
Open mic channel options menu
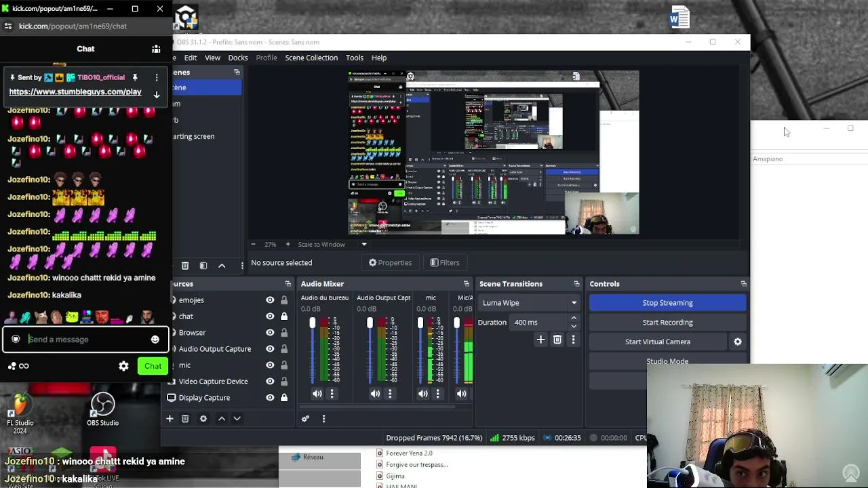[438, 394]
